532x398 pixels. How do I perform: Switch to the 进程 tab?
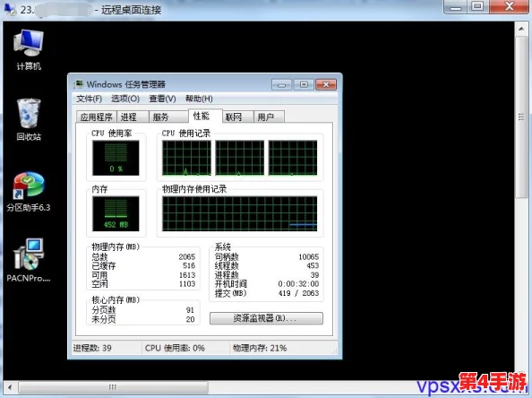(133, 117)
